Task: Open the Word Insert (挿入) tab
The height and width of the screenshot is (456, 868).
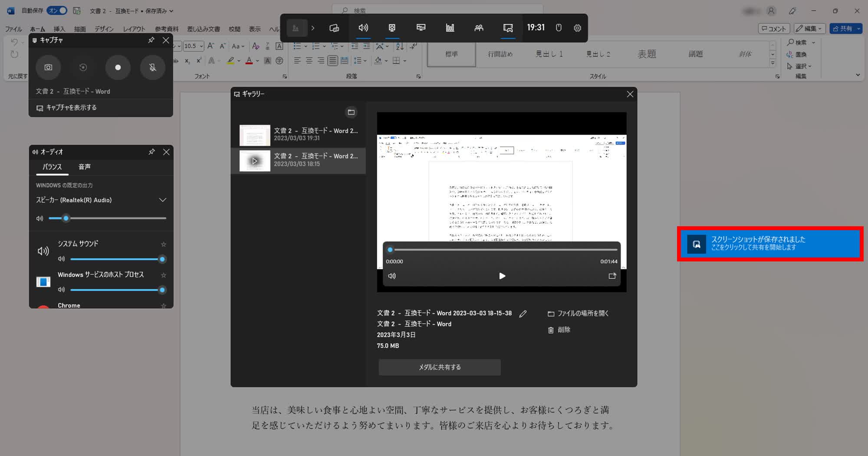Action: (x=59, y=29)
